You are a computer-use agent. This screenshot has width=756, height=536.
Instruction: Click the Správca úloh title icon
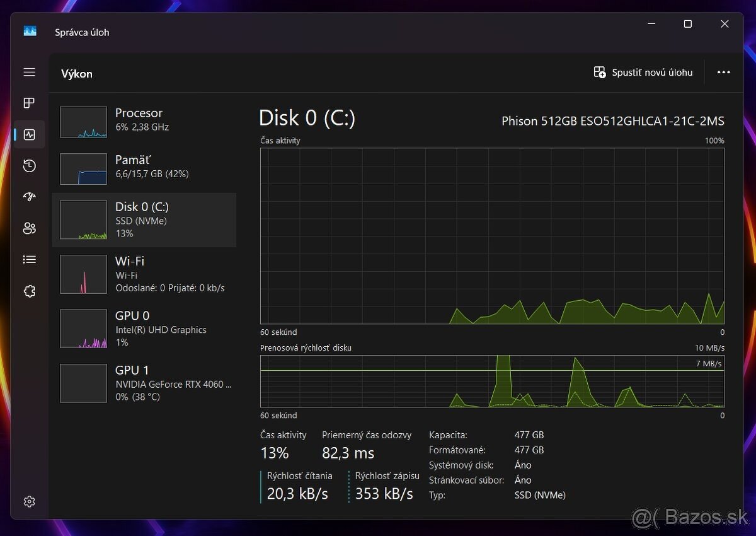point(30,32)
